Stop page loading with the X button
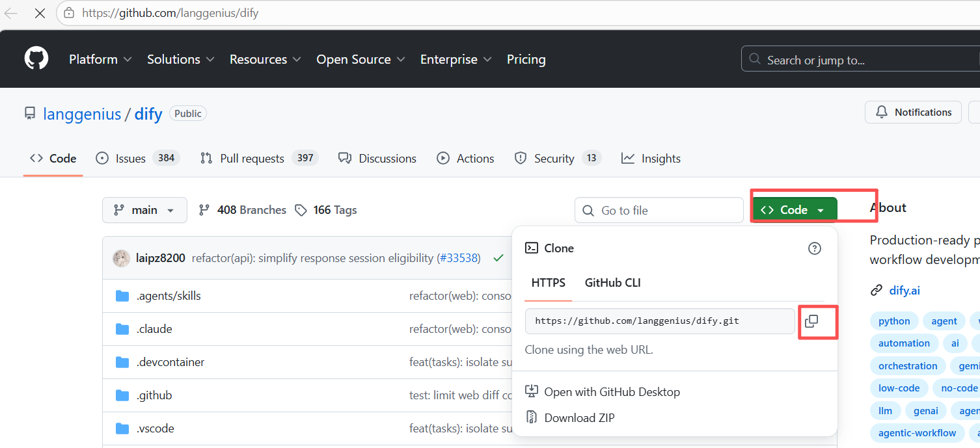 [40, 13]
